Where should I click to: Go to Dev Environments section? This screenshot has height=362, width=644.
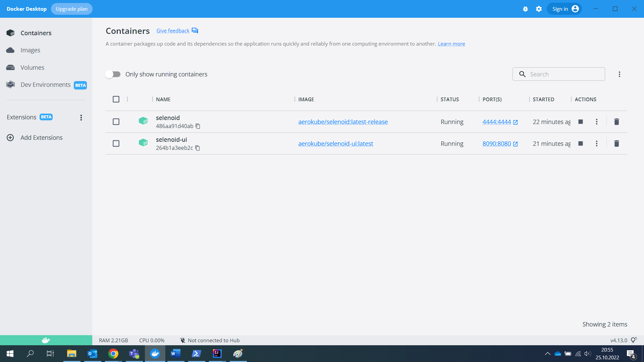(46, 85)
